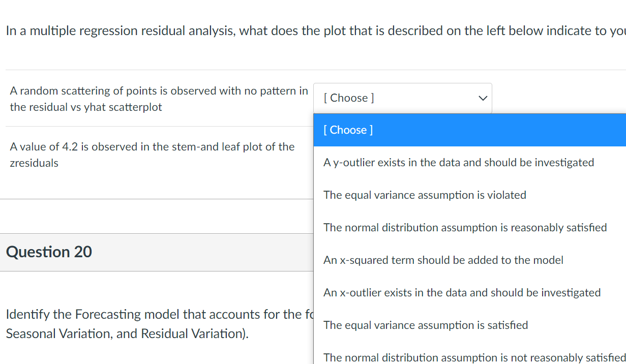Click the chevron arrow on the Choose combo box
The width and height of the screenshot is (626, 364).
click(x=482, y=98)
